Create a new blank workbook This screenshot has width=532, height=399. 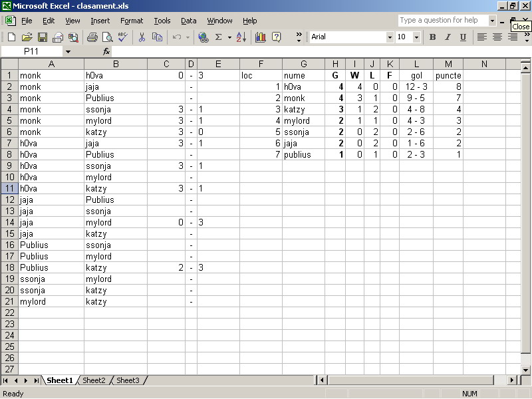(11, 37)
